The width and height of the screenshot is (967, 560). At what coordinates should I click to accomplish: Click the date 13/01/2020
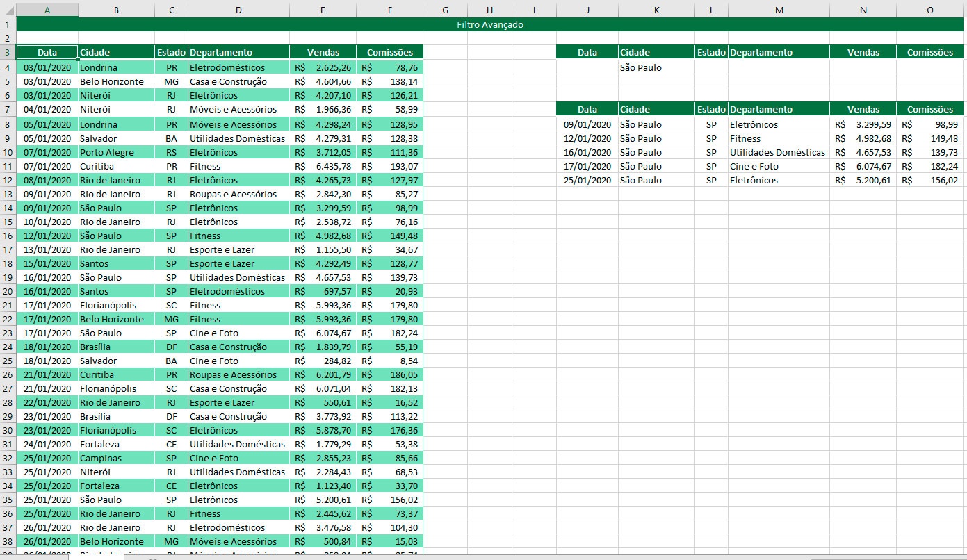[47, 249]
